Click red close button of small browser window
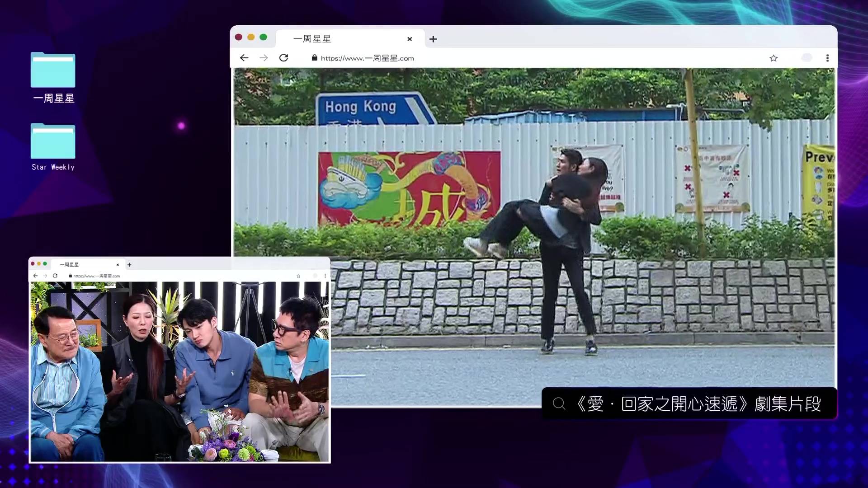Image resolution: width=868 pixels, height=488 pixels. click(x=33, y=264)
